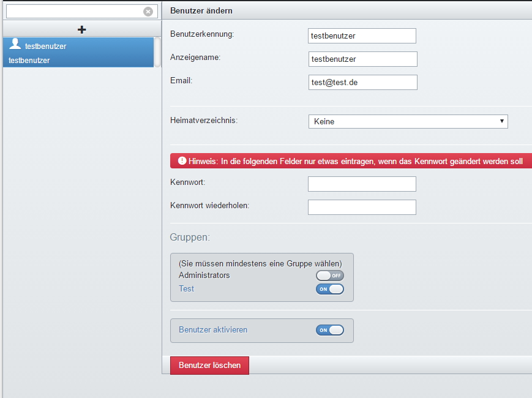
Task: Disable the Benutzer aktivieren switch
Action: tap(330, 330)
